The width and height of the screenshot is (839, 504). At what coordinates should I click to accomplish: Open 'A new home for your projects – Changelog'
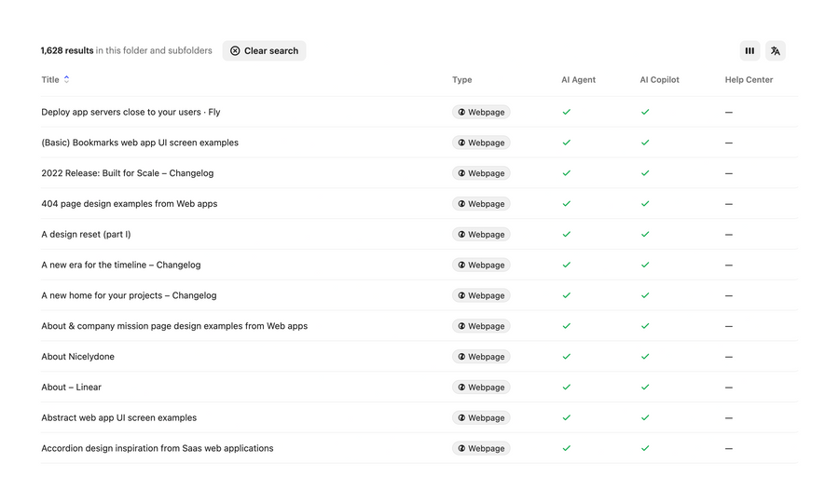pyautogui.click(x=129, y=295)
